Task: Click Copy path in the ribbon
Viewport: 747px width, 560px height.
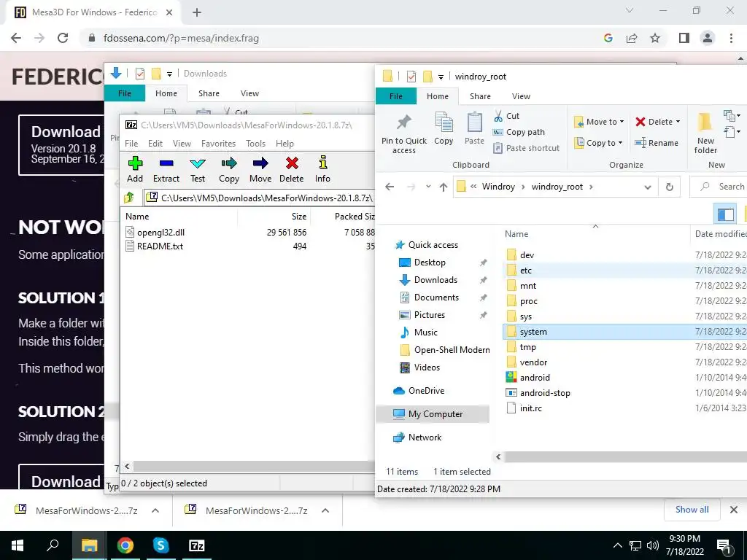Action: click(x=519, y=132)
